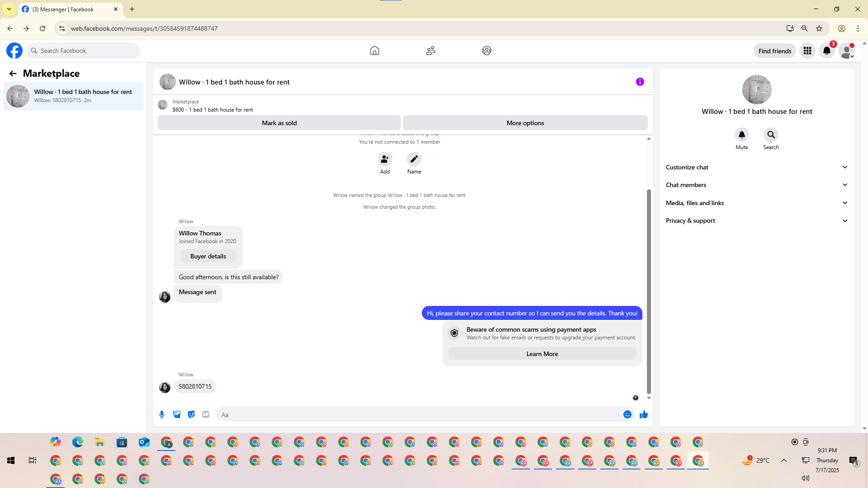868x488 pixels.
Task: Launch File Explorer from the taskbar
Action: [x=99, y=442]
